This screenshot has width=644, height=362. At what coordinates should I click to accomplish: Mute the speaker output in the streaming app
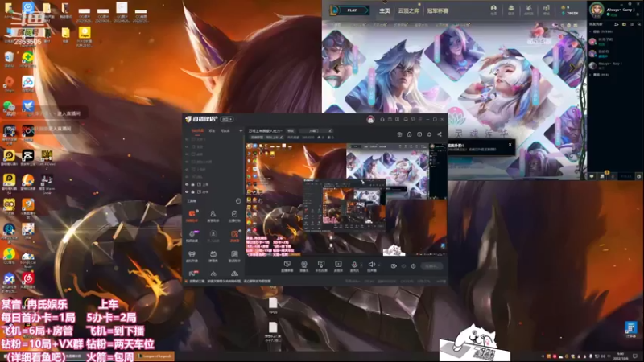point(371,265)
